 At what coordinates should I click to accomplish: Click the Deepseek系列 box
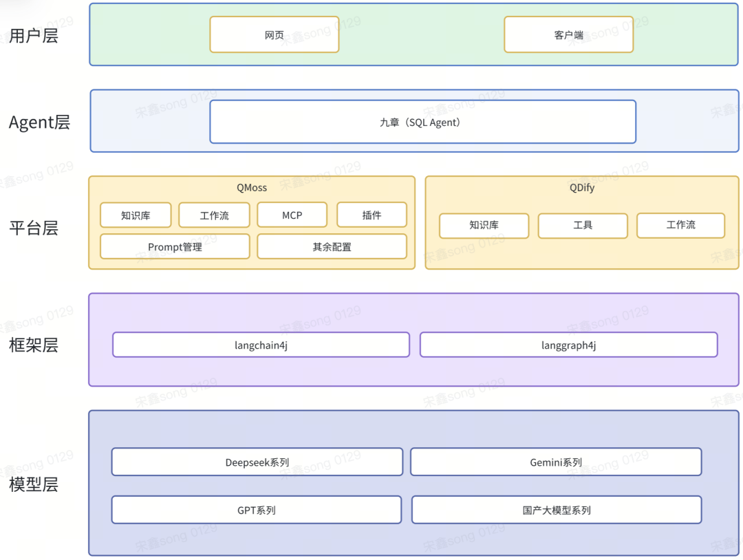pyautogui.click(x=257, y=462)
